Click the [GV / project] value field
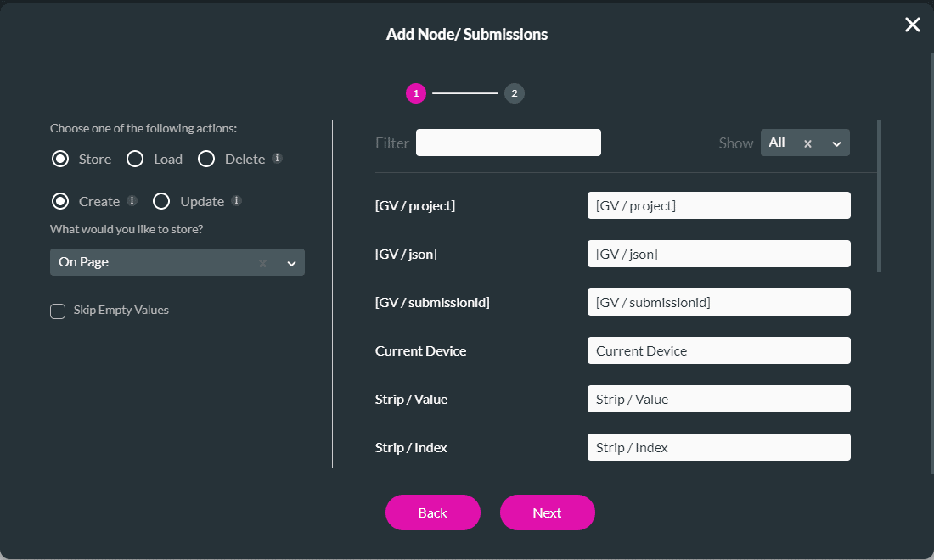 coord(718,205)
